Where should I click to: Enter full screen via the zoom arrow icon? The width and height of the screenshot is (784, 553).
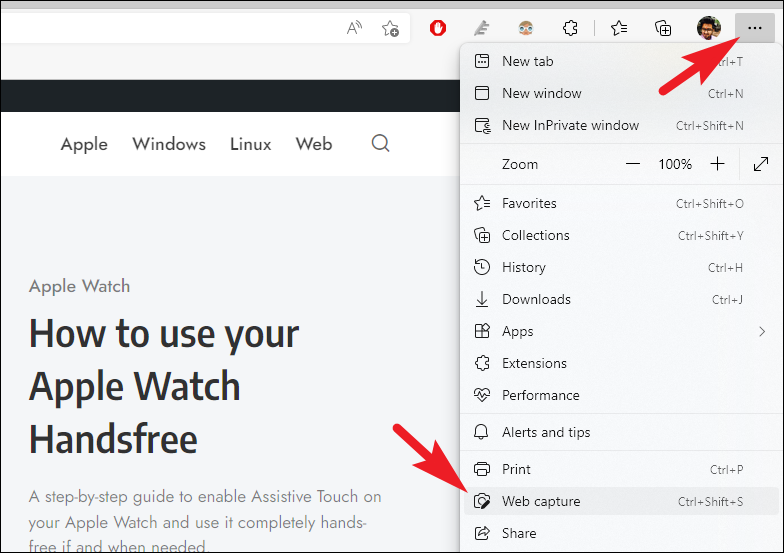point(760,164)
